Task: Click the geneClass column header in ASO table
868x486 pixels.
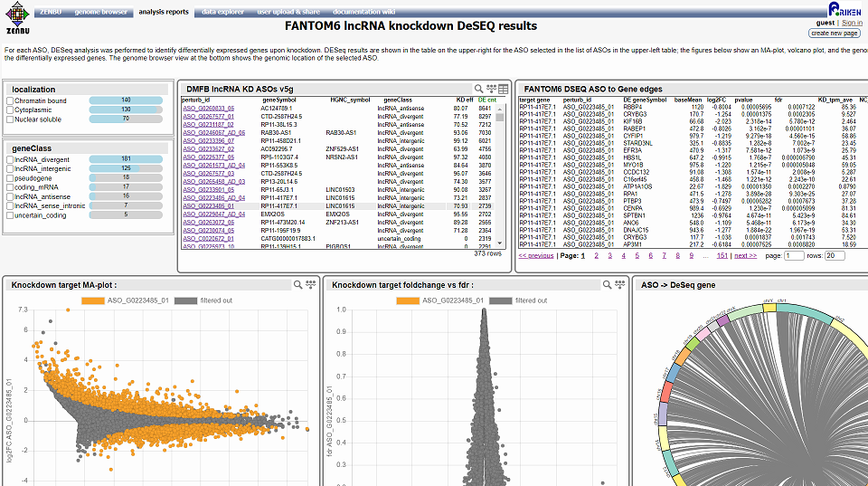Action: tap(398, 100)
